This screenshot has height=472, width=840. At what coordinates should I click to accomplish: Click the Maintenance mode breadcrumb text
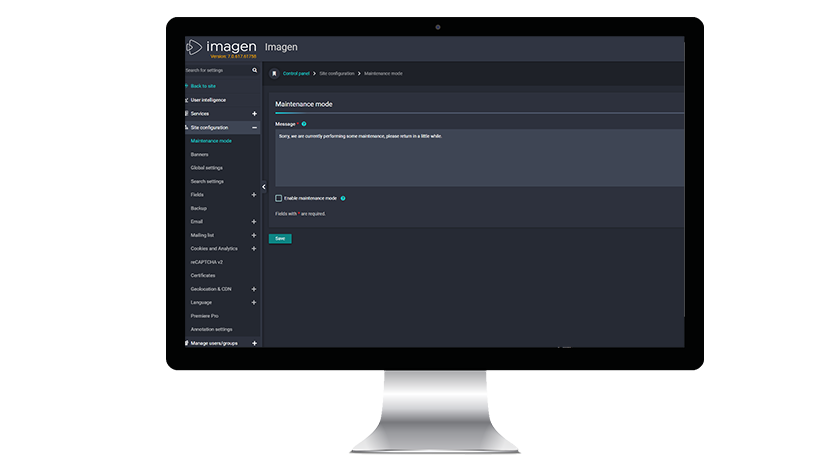pos(383,73)
